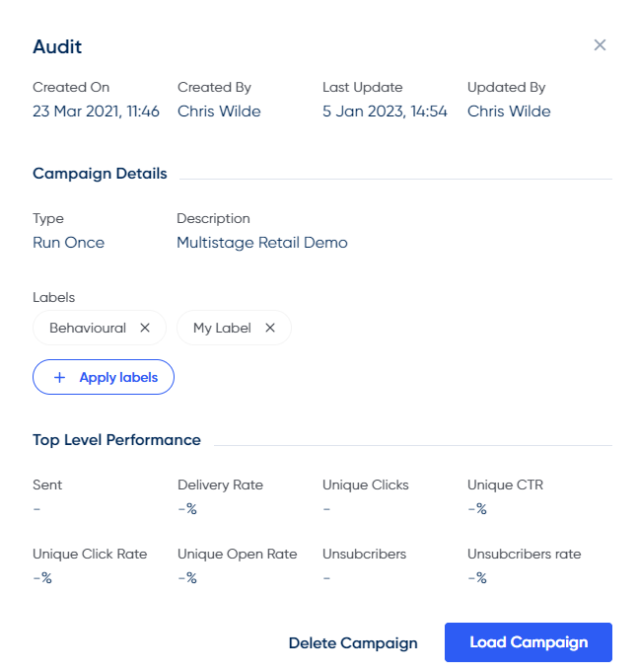The height and width of the screenshot is (672, 638).
Task: Click the Audit heading
Action: [x=57, y=46]
